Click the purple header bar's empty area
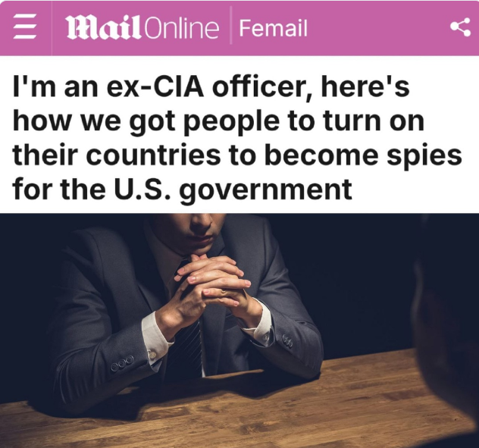 click(377, 28)
